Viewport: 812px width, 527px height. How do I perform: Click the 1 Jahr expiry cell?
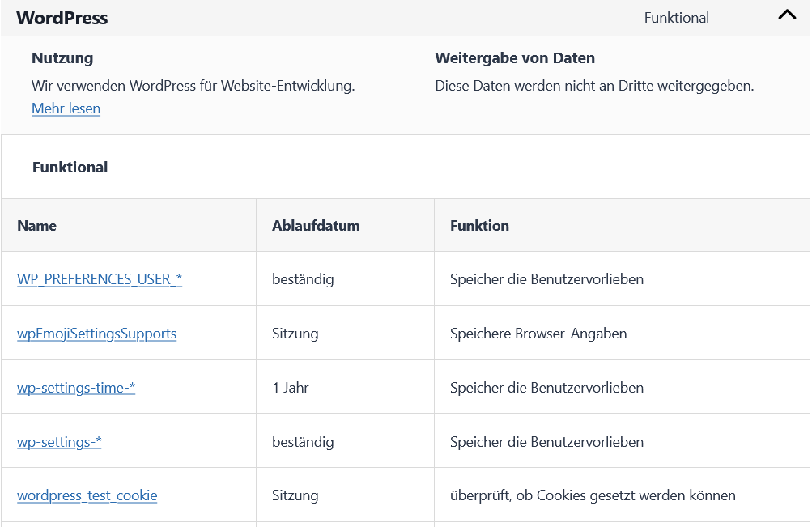coord(291,388)
